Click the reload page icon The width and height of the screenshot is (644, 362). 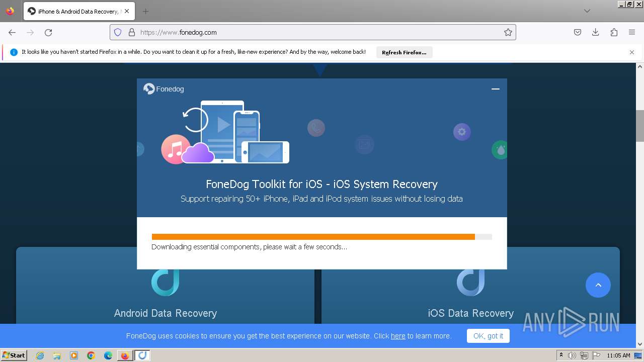pos(48,32)
